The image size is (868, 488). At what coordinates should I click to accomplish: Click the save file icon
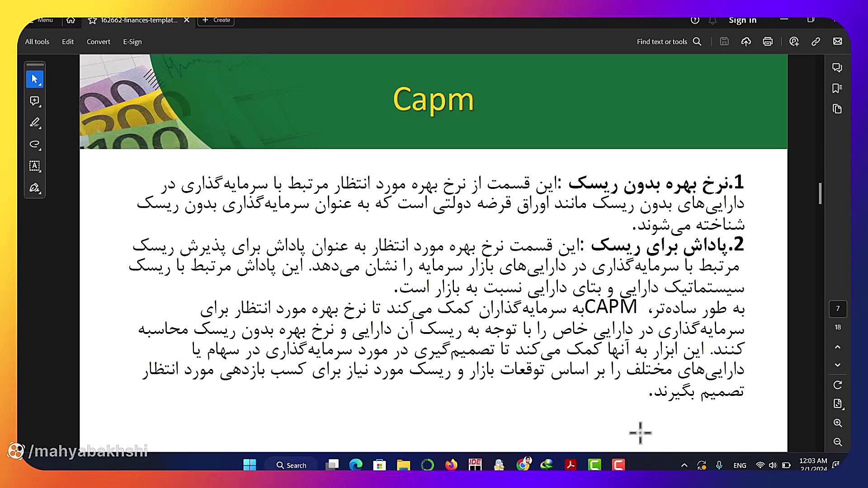click(724, 42)
